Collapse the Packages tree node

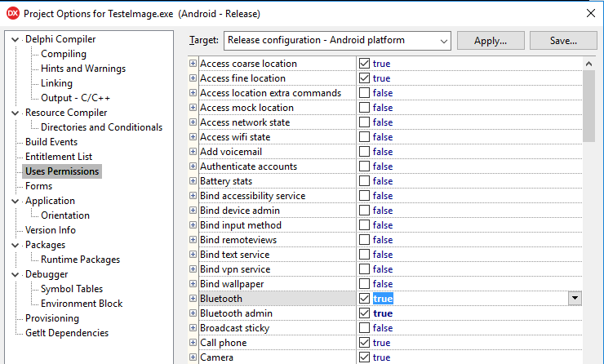[x=15, y=245]
